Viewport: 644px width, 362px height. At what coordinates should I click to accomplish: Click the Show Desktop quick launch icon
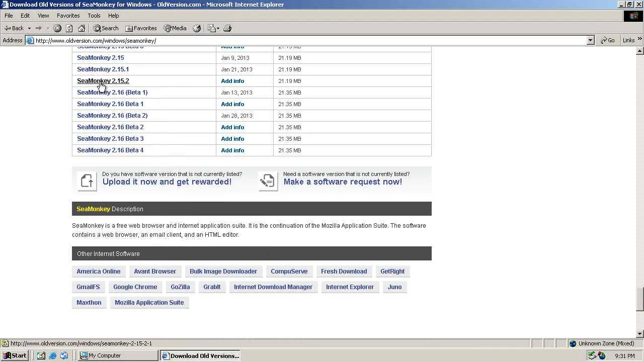[x=41, y=356]
